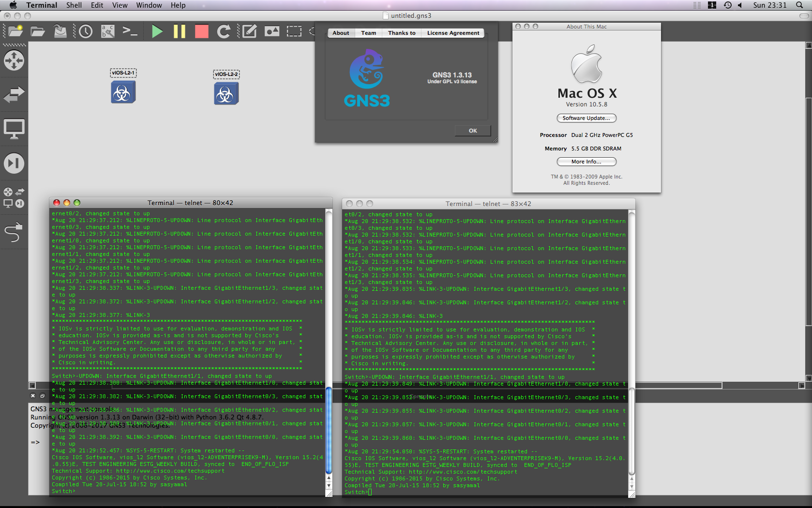Click volume icon in menu bar
Viewport: 812px width, 508px height.
[x=740, y=5]
